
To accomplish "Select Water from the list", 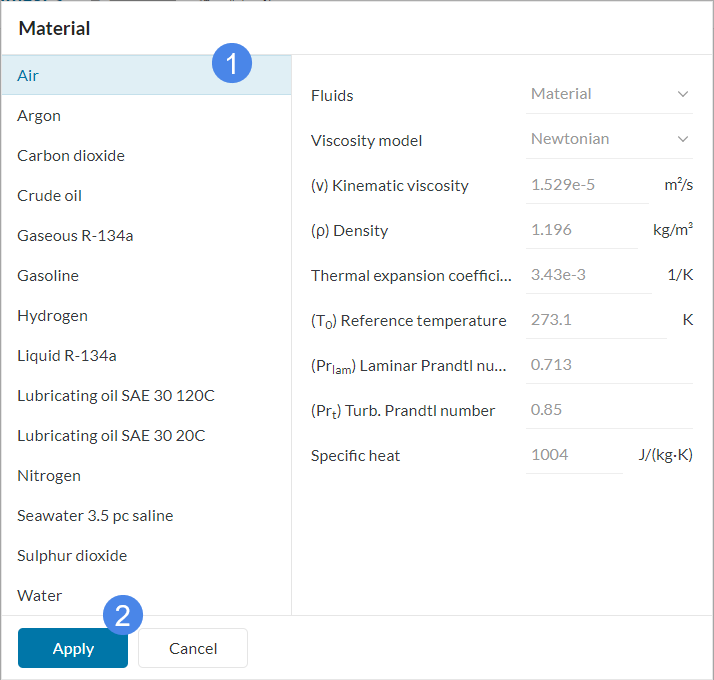I will click(146, 596).
